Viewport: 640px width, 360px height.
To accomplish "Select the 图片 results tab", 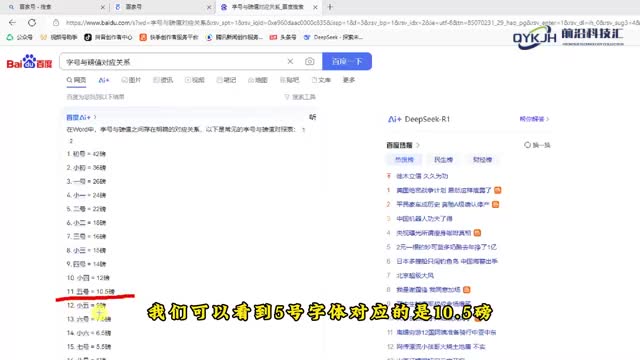I will 131,80.
